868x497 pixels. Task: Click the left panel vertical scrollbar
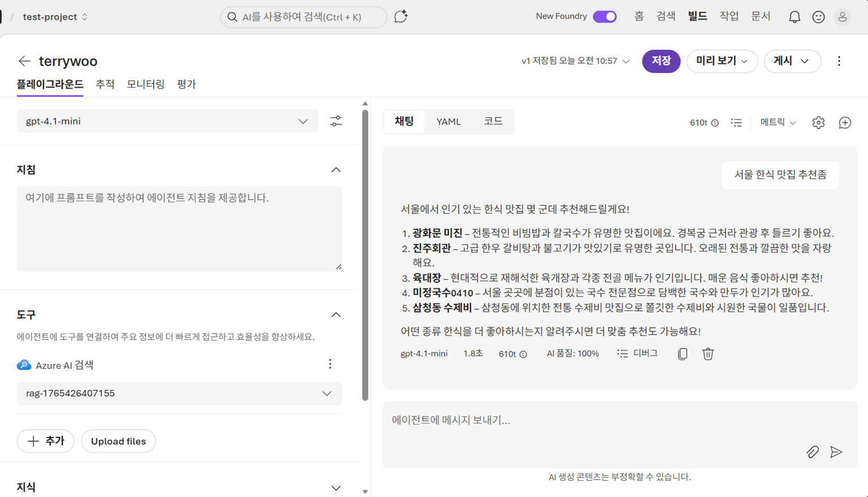pos(365,255)
